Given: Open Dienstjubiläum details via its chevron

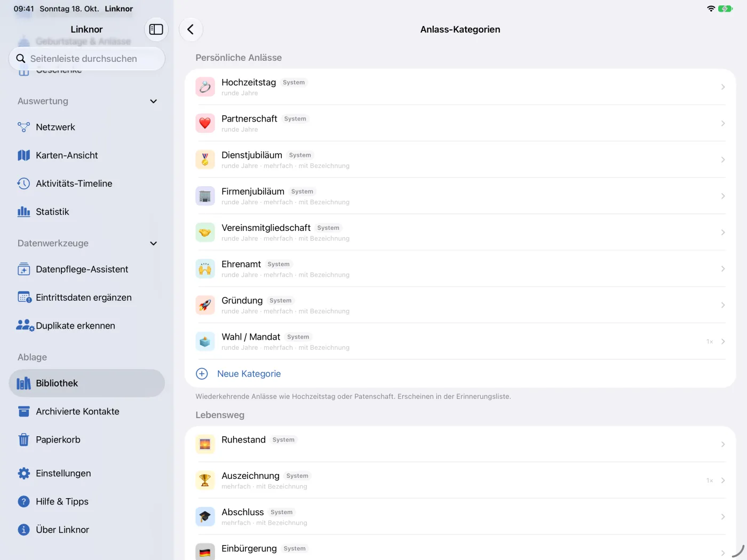Looking at the screenshot, I should click(x=723, y=159).
